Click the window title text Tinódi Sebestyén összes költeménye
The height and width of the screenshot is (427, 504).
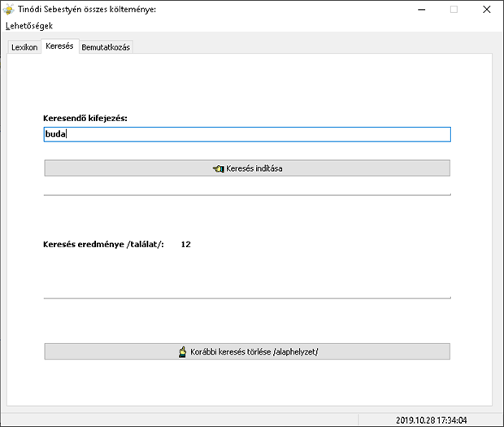pos(87,9)
